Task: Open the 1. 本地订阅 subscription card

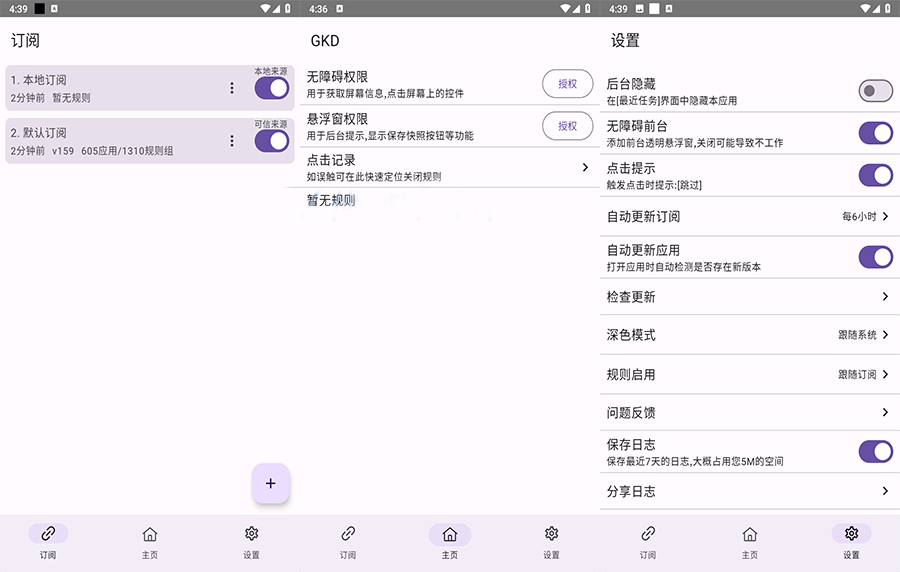Action: [150, 88]
